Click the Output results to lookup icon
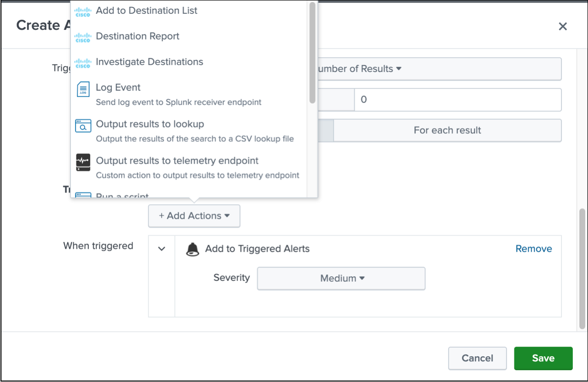This screenshot has width=588, height=382. coord(83,126)
